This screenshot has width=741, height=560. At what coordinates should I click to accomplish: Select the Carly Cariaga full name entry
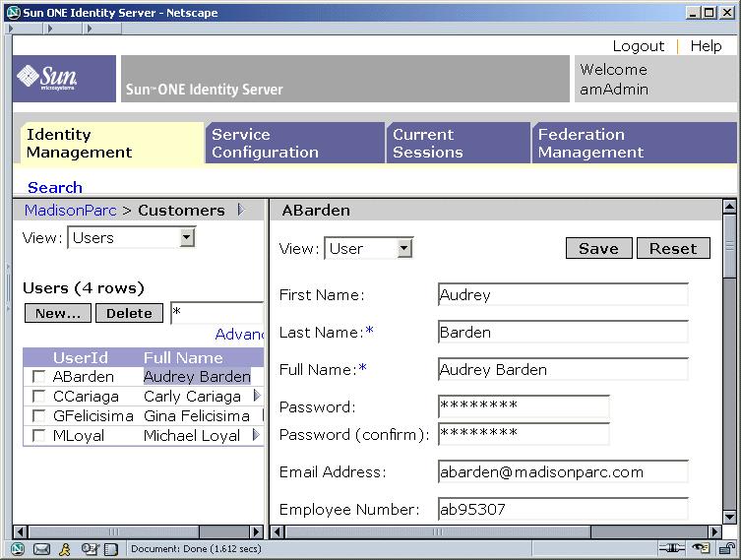point(192,397)
